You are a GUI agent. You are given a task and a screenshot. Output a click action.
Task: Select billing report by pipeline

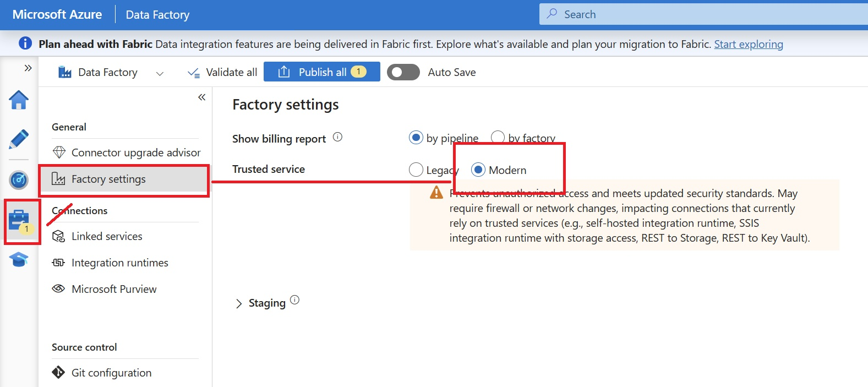click(416, 138)
